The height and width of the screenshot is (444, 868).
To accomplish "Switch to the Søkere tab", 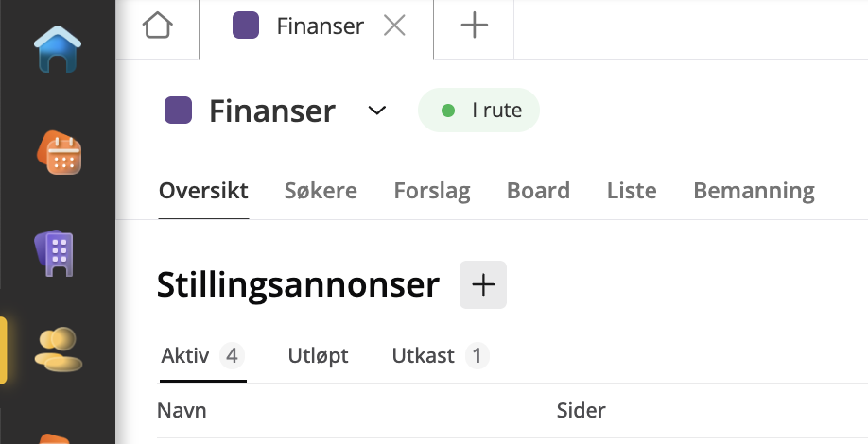I will (x=321, y=191).
